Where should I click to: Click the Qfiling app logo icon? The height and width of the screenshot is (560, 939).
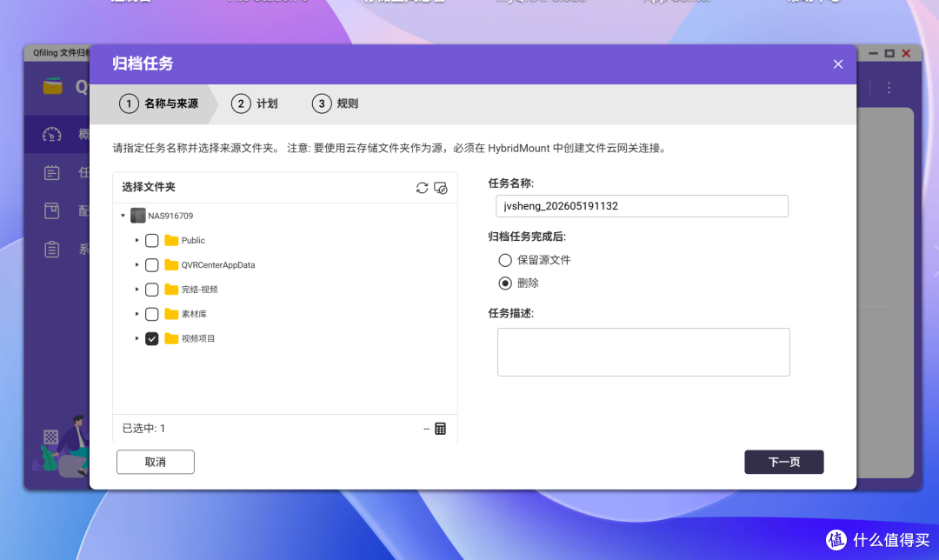click(53, 87)
